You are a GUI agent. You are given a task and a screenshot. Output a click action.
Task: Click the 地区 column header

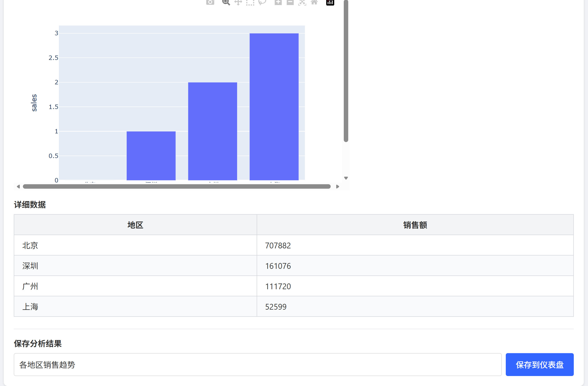pos(135,225)
